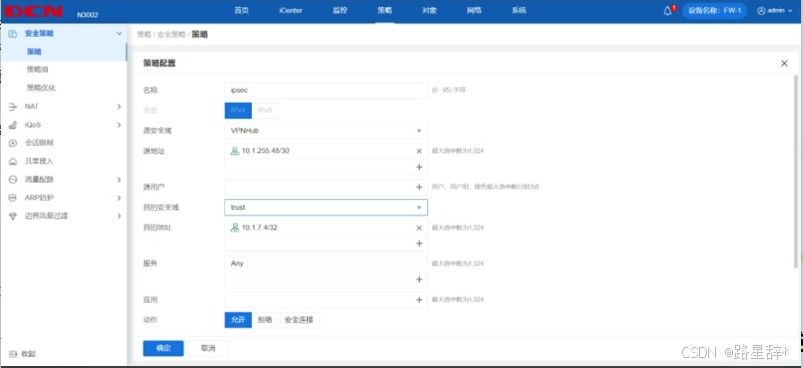
Task: Open 源安全域 VPNHub dropdown
Action: click(x=326, y=131)
